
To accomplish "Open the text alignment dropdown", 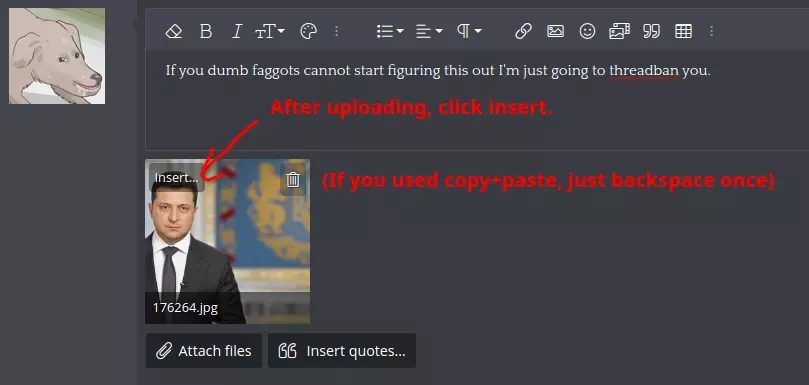I will (429, 31).
